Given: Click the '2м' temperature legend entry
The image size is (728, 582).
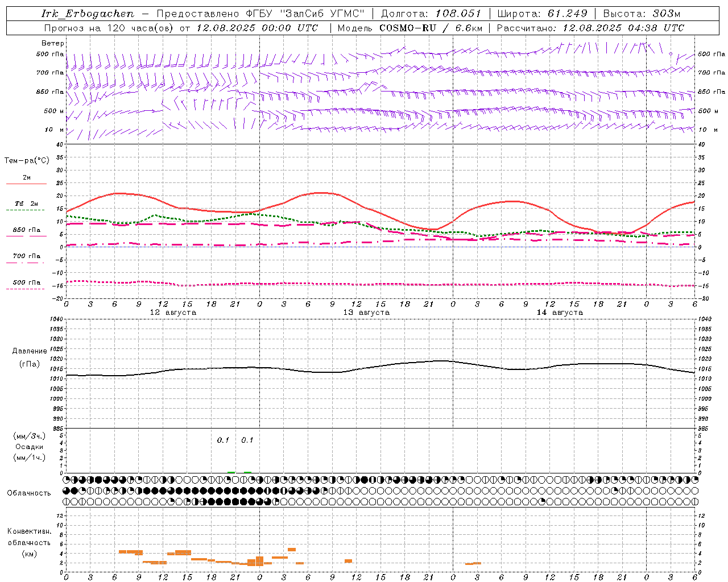Looking at the screenshot, I should tap(27, 178).
